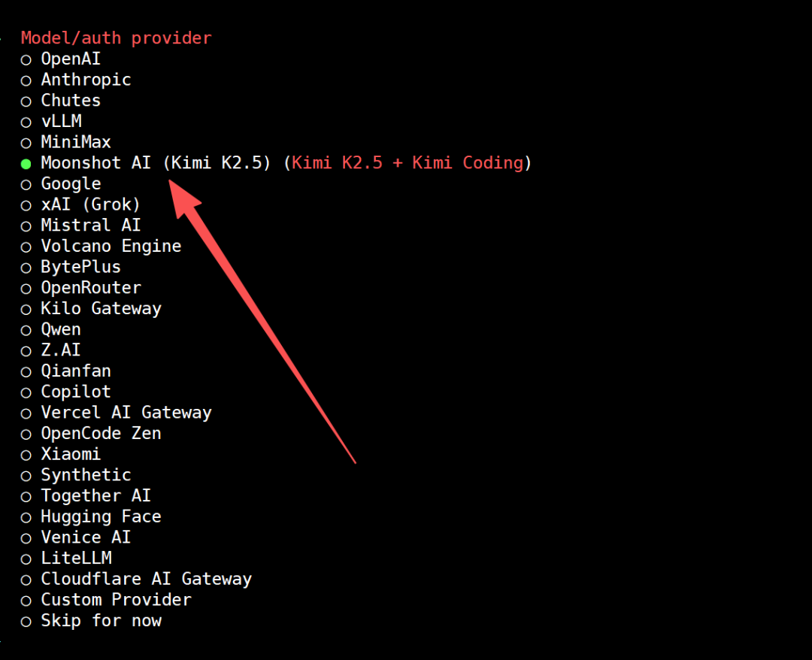The width and height of the screenshot is (812, 660).
Task: Pick the vLLM radio option
Action: pyautogui.click(x=26, y=122)
